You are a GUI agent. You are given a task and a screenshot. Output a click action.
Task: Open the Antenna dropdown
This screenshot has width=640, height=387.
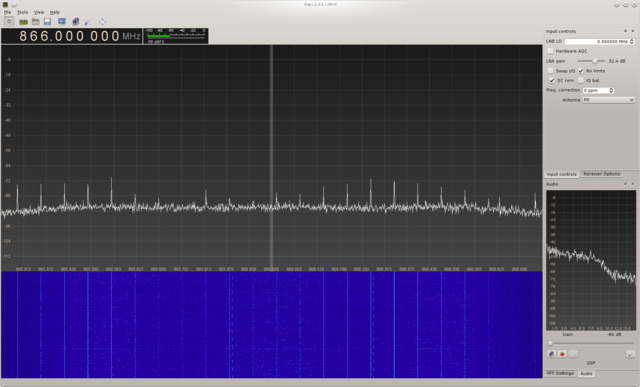click(609, 100)
